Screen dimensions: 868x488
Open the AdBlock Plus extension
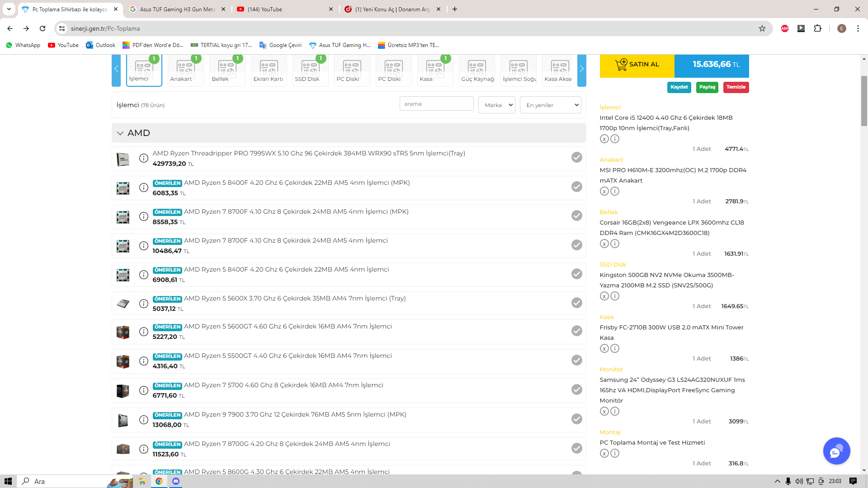(785, 28)
